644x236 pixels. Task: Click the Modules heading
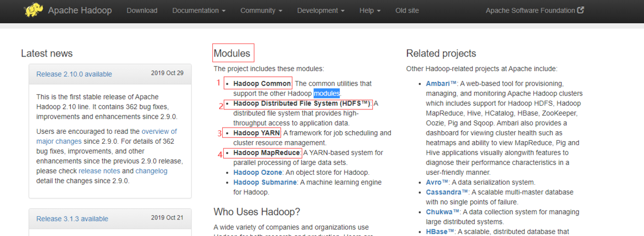232,53
